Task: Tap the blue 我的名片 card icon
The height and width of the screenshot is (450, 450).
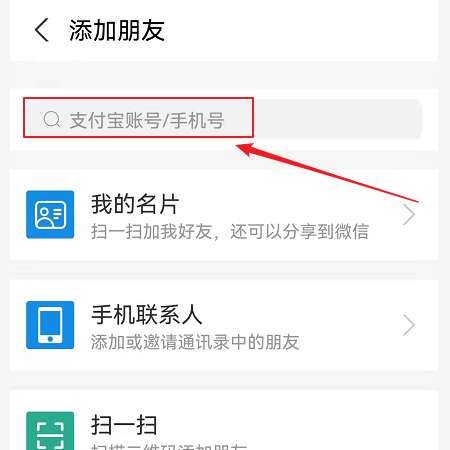Action: click(50, 214)
